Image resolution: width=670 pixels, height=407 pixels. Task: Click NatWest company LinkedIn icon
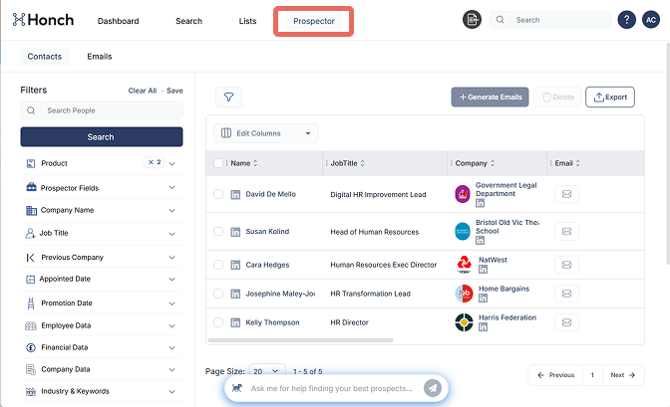click(482, 271)
